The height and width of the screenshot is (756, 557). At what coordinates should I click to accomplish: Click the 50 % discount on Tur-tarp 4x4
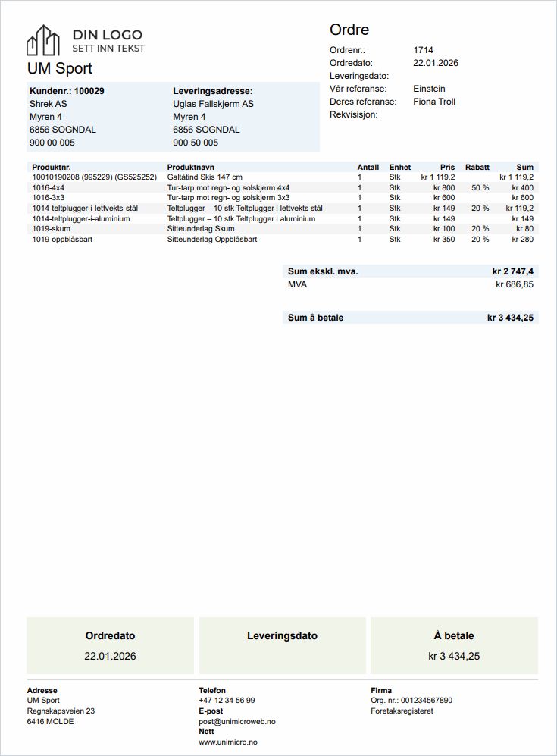click(x=480, y=187)
